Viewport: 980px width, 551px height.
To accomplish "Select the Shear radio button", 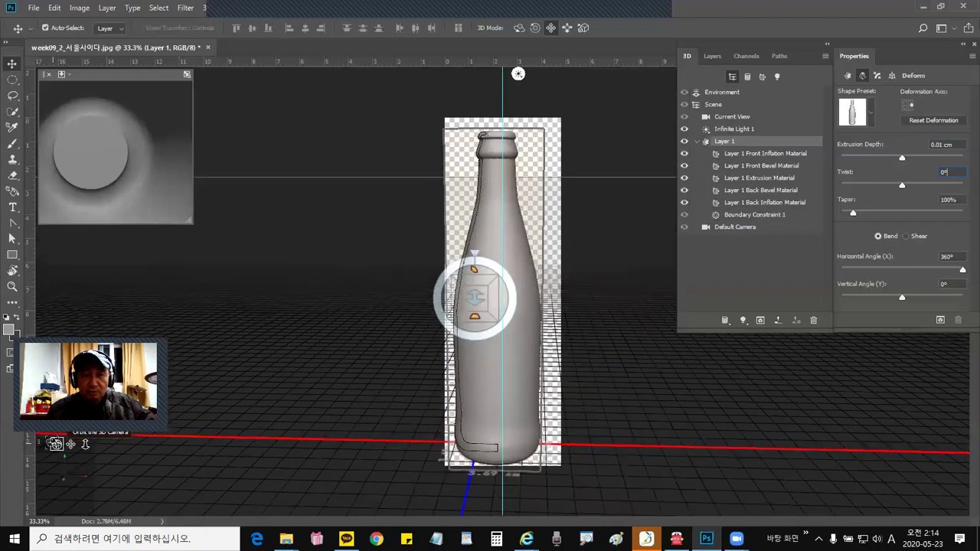I will pyautogui.click(x=906, y=236).
